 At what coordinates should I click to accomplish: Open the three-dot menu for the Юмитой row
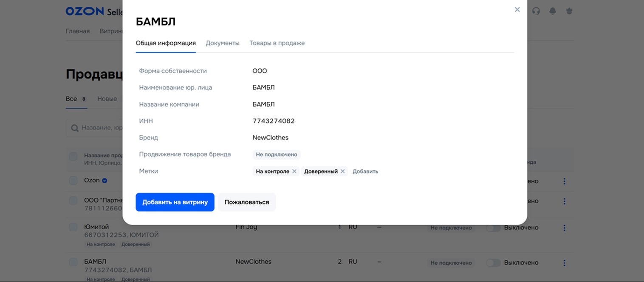click(564, 228)
